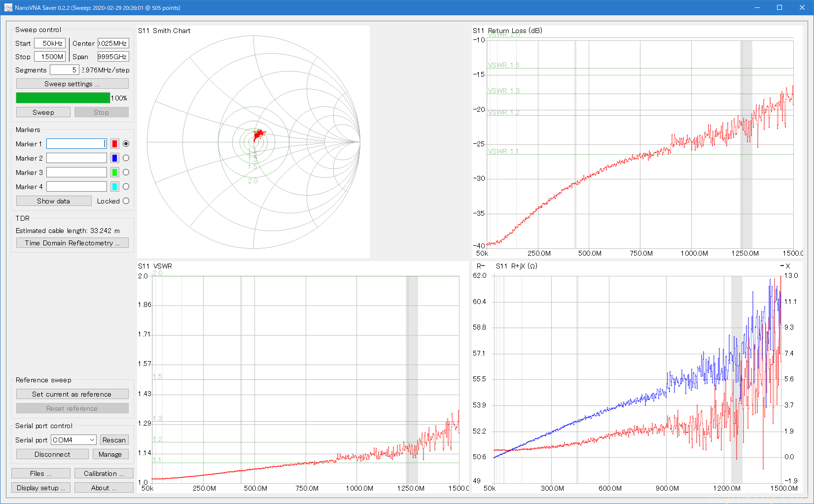This screenshot has width=814, height=504.
Task: Click the NanoVNA Saver app icon in title bar
Action: 8,7
